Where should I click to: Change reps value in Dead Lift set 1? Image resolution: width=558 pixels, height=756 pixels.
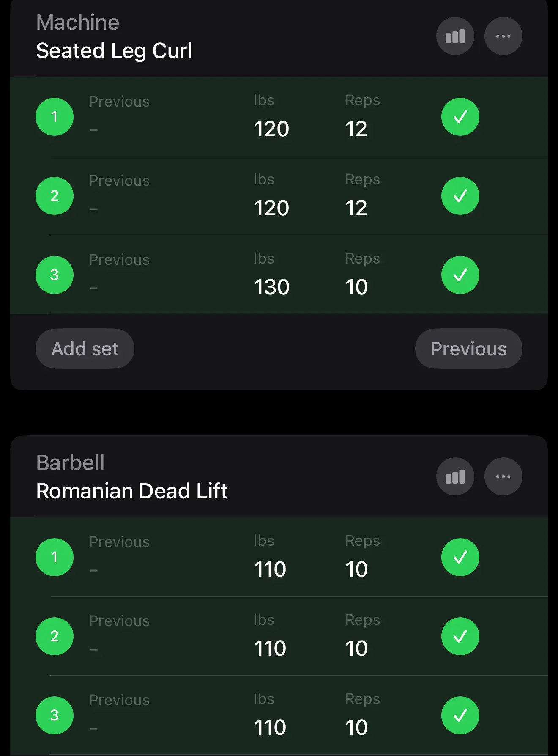[x=356, y=569]
